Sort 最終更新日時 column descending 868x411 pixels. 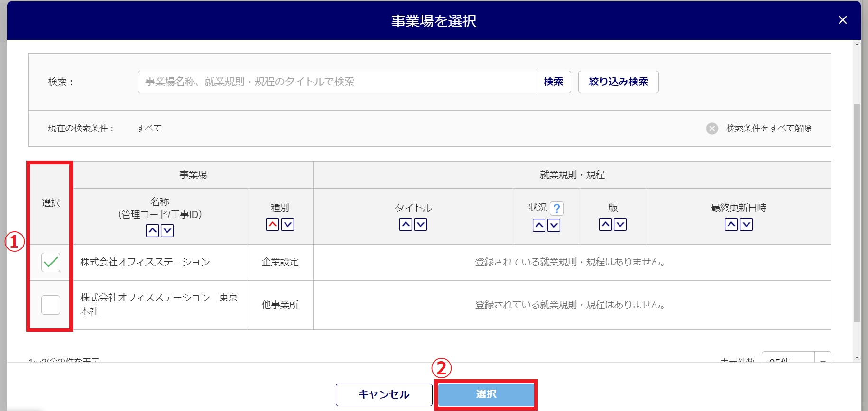click(x=746, y=225)
